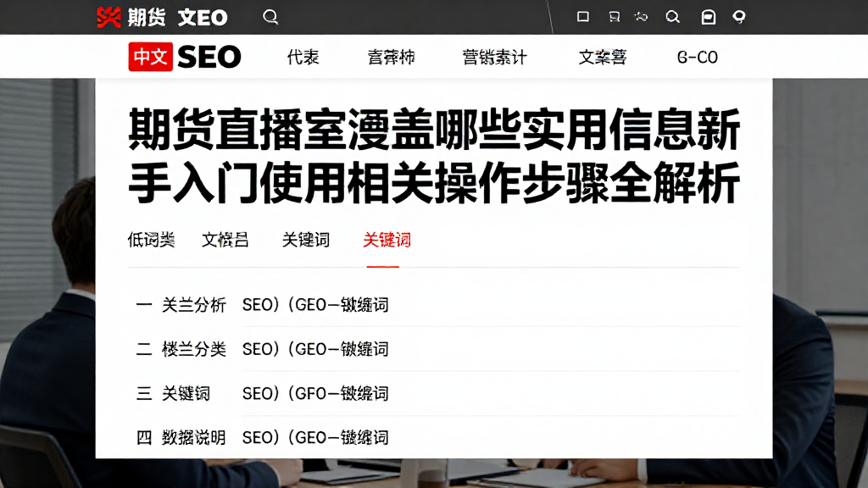Click the back-arrow icon in top bar
868x488 pixels.
(x=641, y=17)
